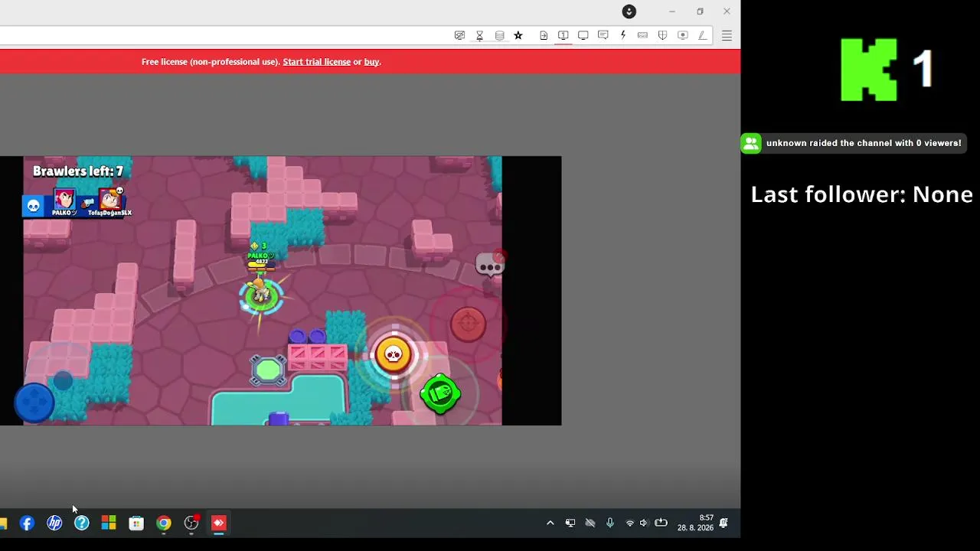Click the green octagonal launch pad
Viewport: 980px width, 551px height.
268,371
